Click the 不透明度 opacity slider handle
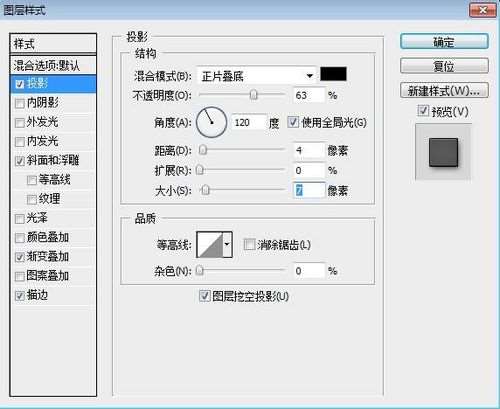The width and height of the screenshot is (500, 409). (254, 95)
